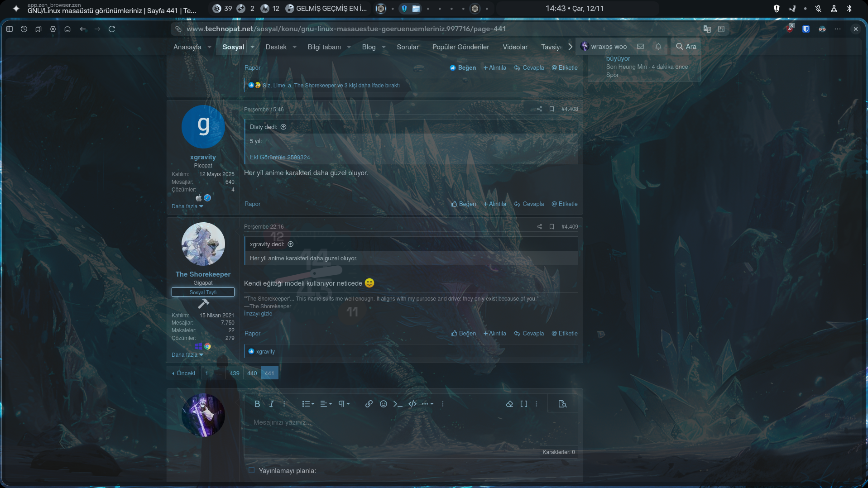
Task: Hide the signature with İmzayı gizle
Action: coord(258,314)
